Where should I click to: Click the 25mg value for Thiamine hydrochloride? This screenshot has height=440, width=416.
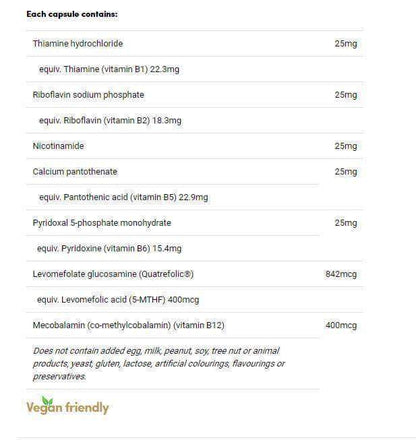click(x=346, y=44)
